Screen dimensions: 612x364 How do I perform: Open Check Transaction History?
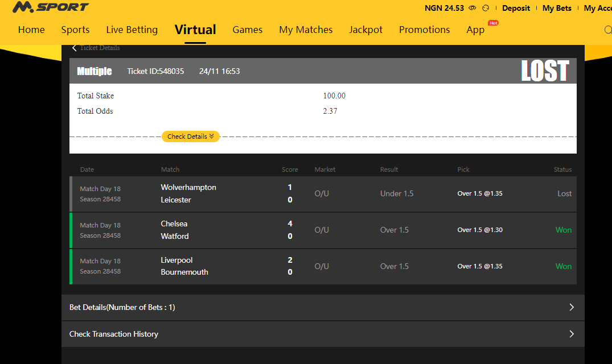click(x=322, y=334)
